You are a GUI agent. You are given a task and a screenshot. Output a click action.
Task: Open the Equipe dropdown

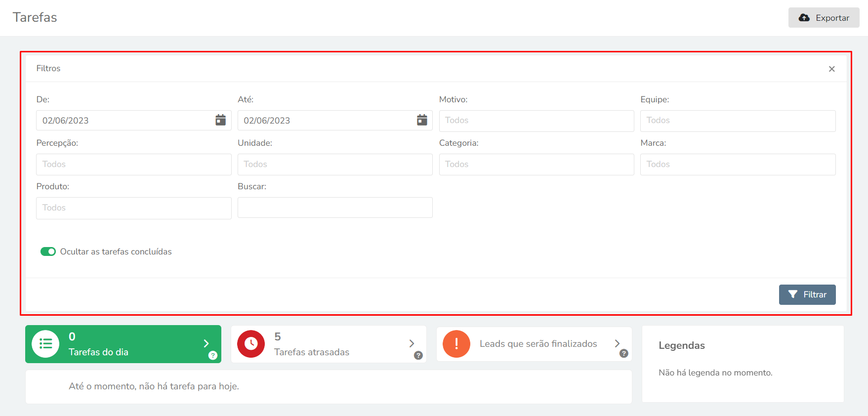738,121
